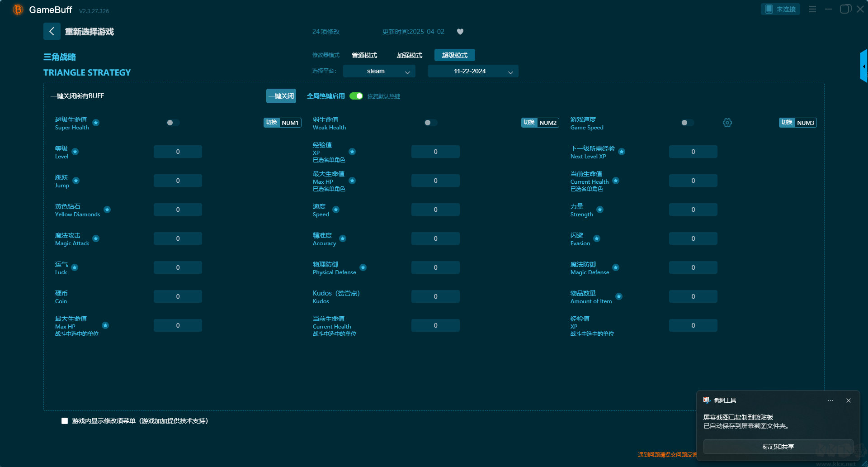Click star icon next to Speed
Viewport: 868px width, 467px height.
click(x=336, y=210)
